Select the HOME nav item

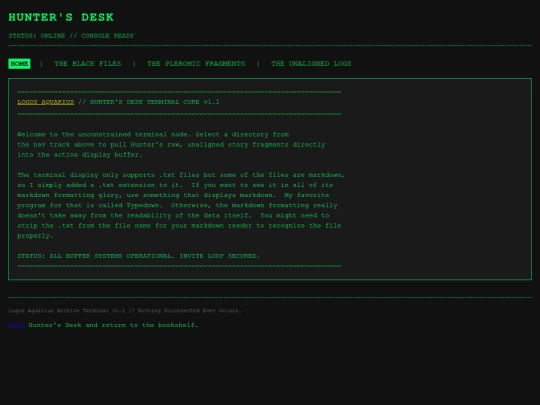click(x=19, y=64)
